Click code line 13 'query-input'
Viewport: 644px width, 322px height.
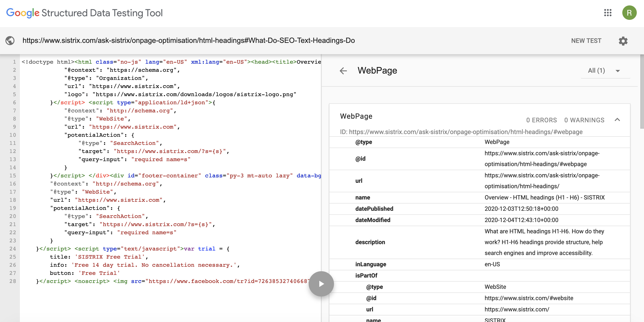tap(134, 159)
